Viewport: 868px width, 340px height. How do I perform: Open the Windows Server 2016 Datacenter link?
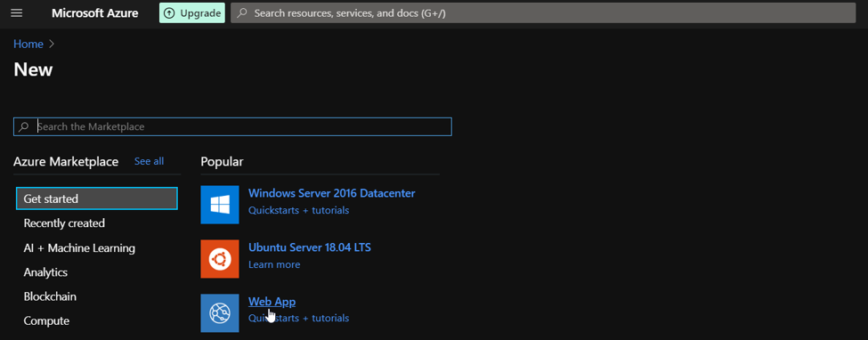pyautogui.click(x=331, y=193)
